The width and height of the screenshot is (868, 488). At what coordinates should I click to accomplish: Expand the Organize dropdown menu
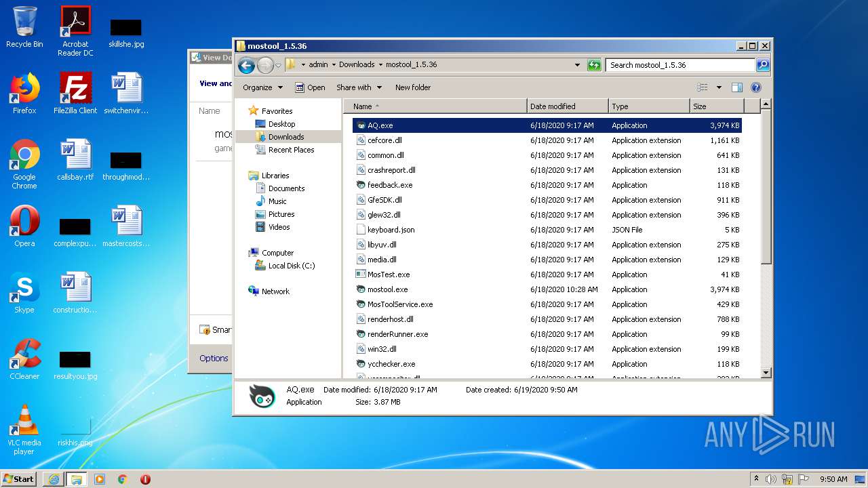coord(262,87)
